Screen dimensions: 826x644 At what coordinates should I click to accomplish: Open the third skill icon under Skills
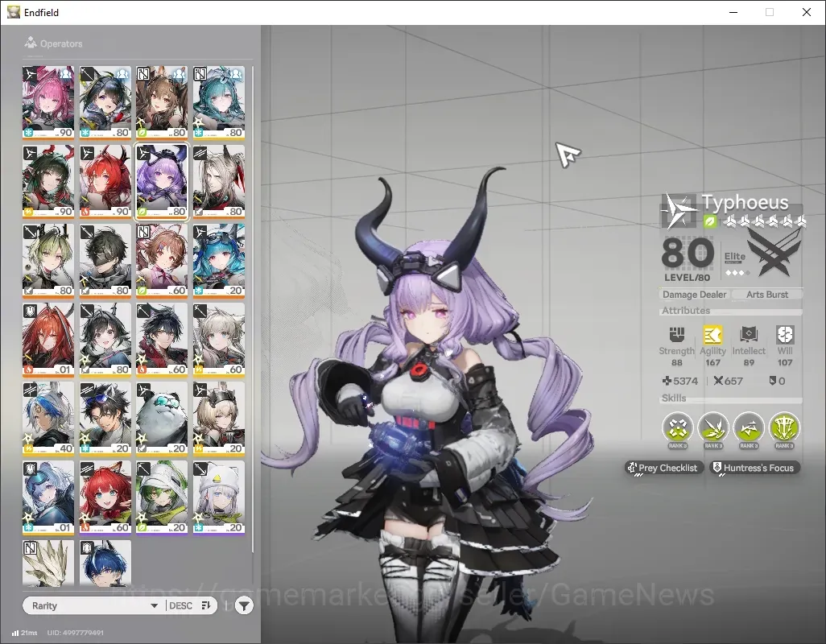pos(749,427)
